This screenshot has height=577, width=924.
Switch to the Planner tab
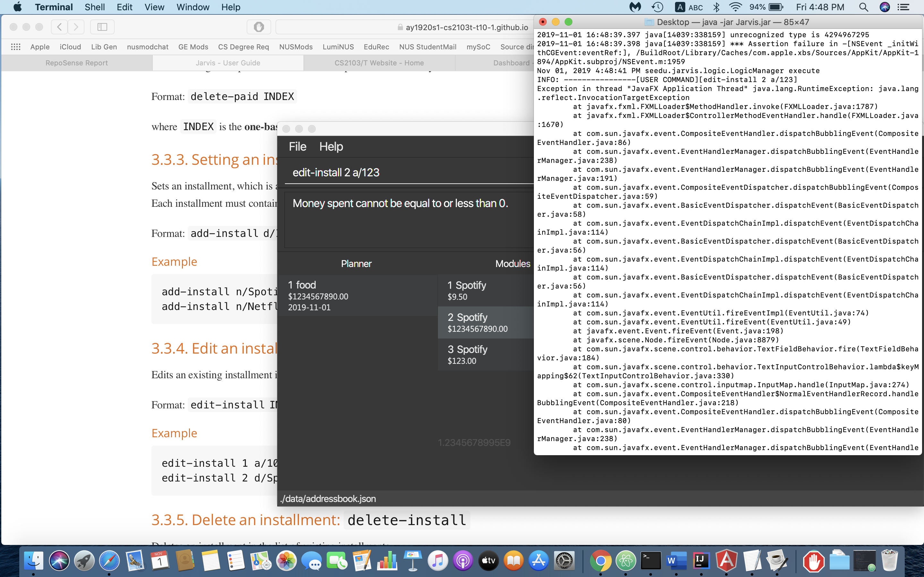pos(356,263)
